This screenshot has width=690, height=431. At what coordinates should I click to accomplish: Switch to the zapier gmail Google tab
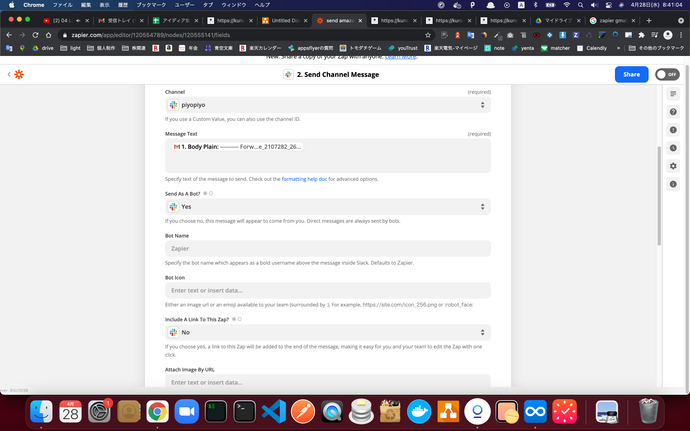[612, 20]
